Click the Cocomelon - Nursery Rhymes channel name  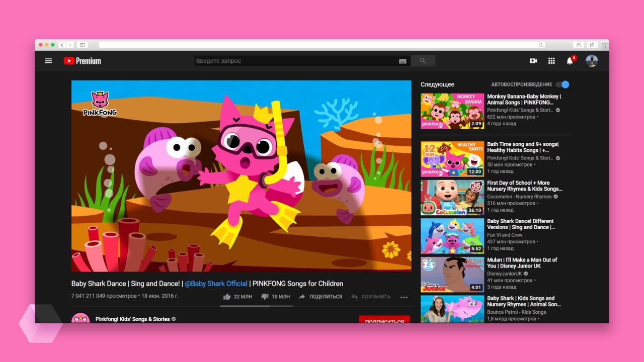519,197
